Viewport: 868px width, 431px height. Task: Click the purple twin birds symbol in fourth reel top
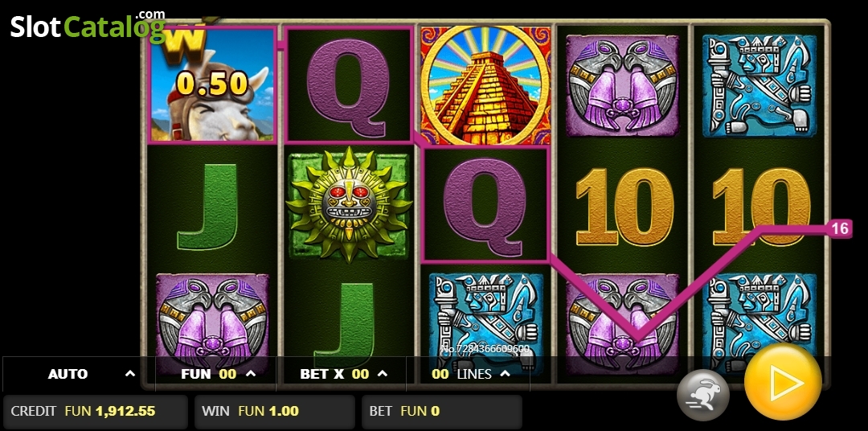(x=623, y=86)
